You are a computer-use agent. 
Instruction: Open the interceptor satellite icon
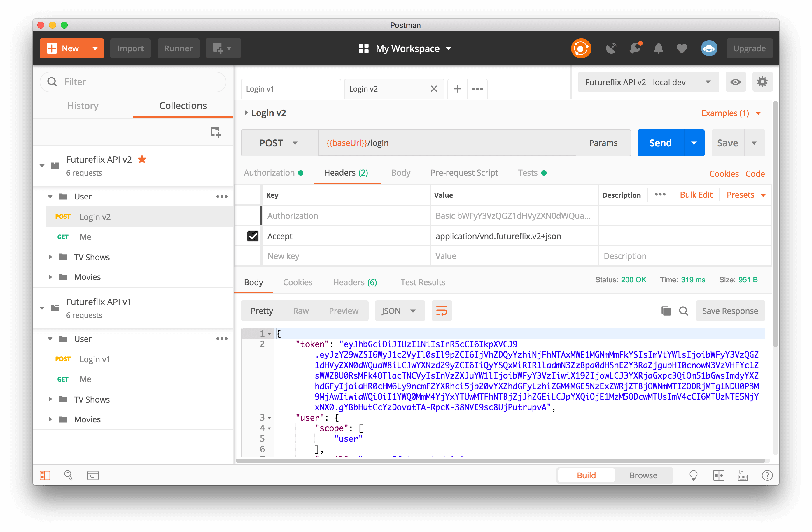(611, 48)
